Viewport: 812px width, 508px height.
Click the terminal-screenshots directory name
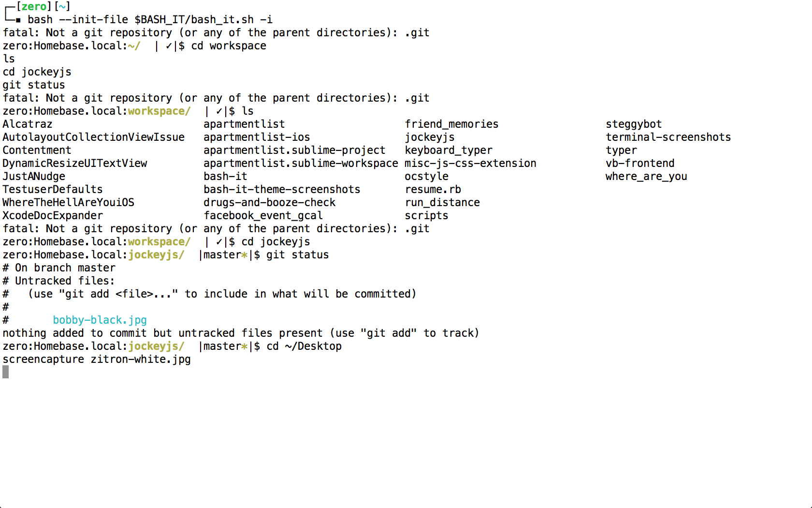[668, 137]
